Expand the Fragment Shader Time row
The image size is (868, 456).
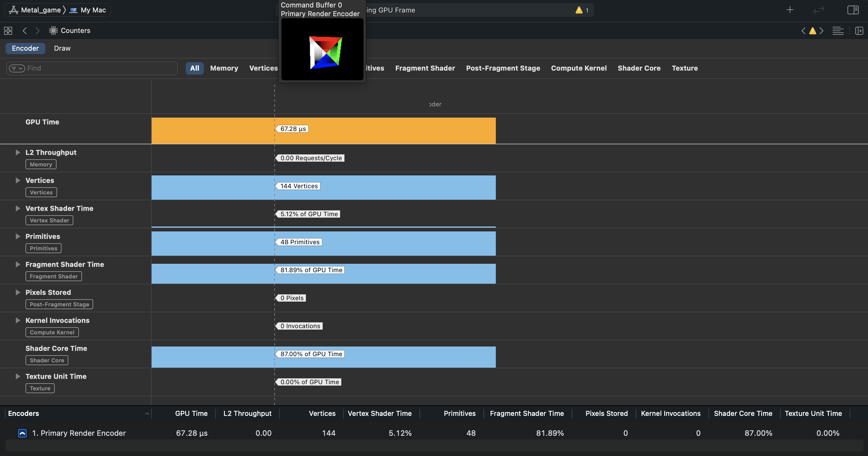[x=18, y=264]
